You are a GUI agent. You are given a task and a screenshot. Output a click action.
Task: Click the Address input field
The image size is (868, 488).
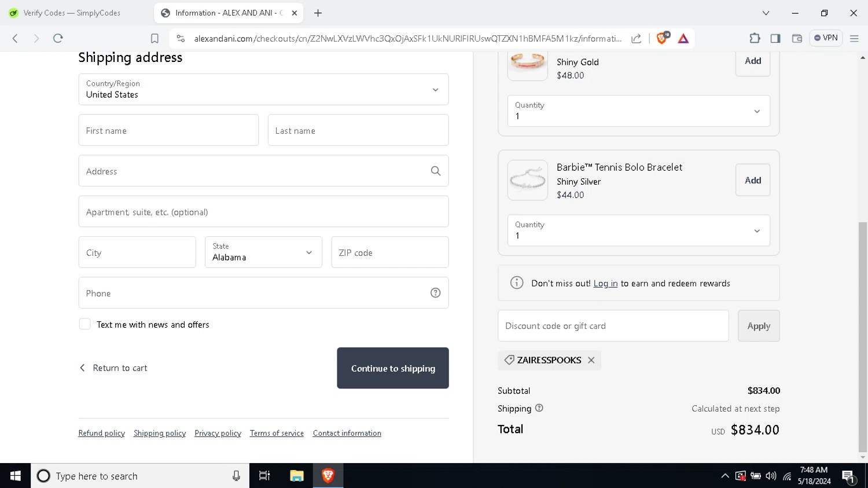click(x=263, y=171)
